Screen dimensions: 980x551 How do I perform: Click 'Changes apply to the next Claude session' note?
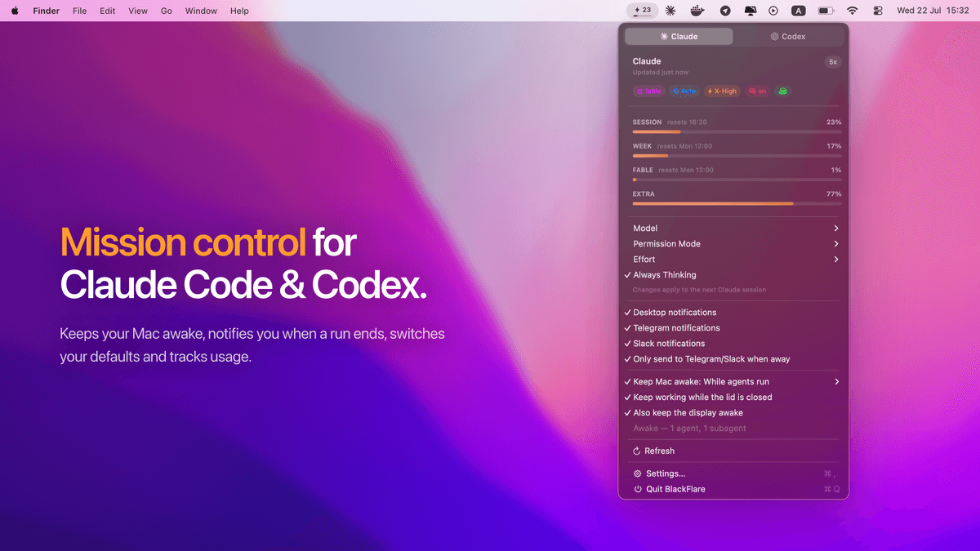pos(699,290)
